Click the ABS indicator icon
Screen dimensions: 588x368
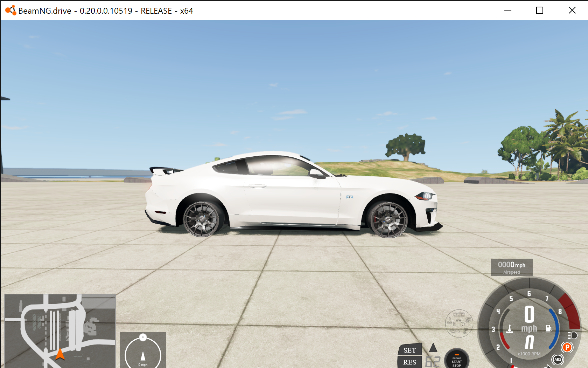click(558, 360)
